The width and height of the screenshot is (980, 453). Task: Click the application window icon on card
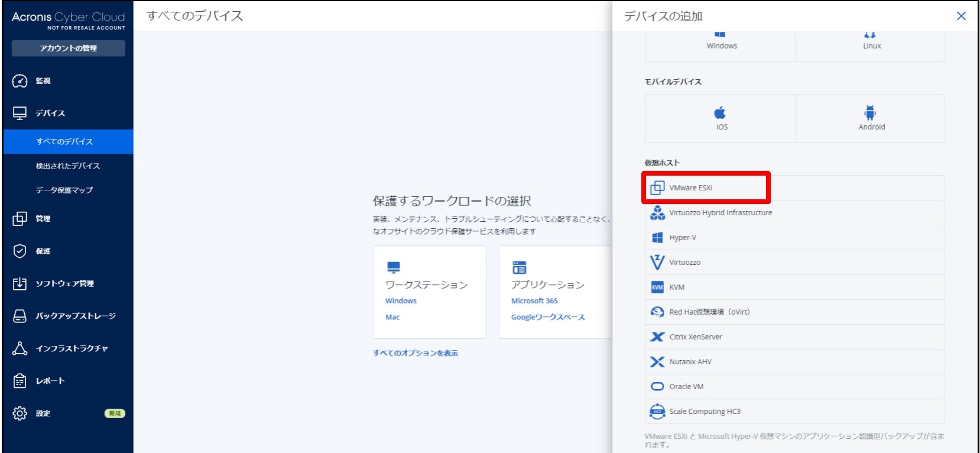tap(520, 267)
